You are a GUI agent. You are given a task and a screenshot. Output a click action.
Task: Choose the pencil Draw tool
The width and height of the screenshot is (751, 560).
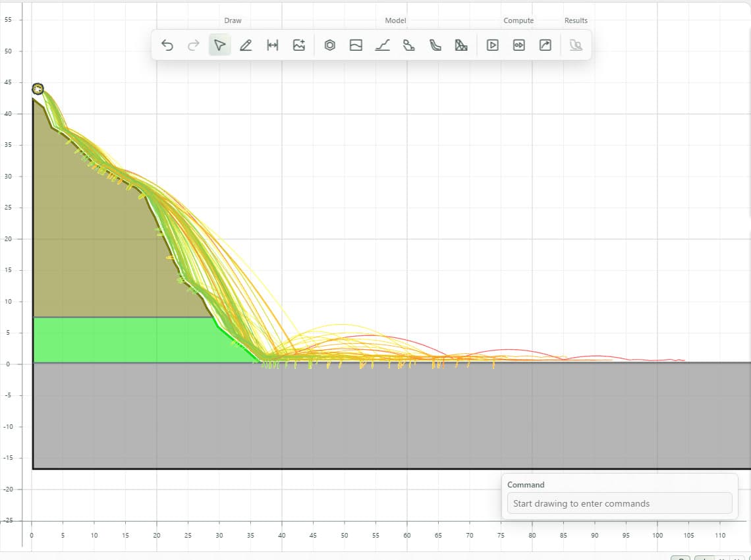coord(246,45)
